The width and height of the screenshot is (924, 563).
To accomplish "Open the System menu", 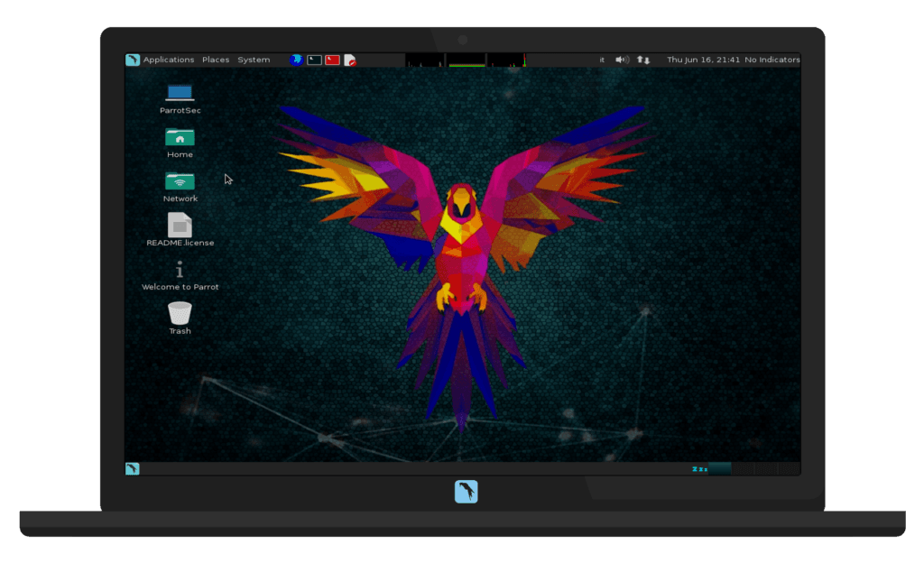I will click(x=254, y=60).
